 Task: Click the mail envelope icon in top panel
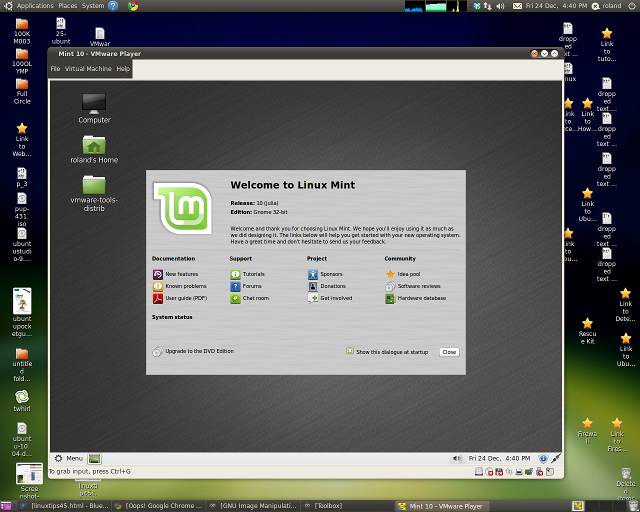517,6
